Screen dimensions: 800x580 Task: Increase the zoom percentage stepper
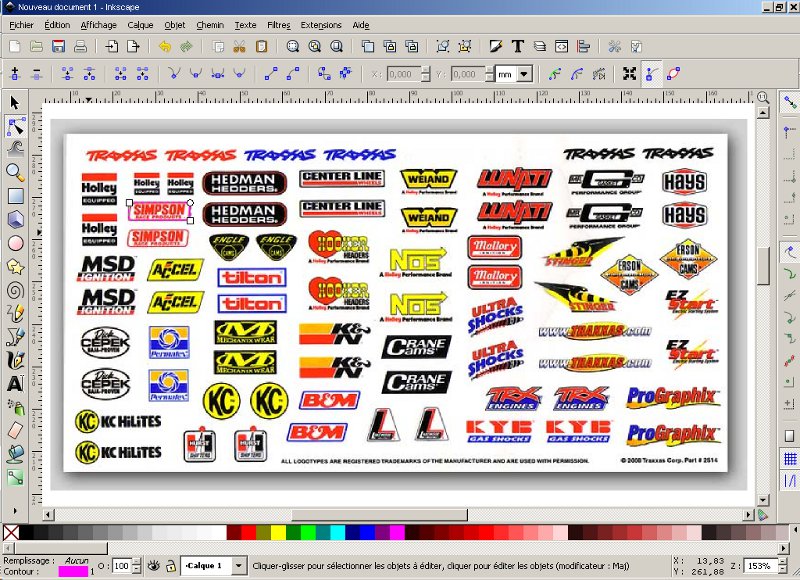pyautogui.click(x=782, y=562)
